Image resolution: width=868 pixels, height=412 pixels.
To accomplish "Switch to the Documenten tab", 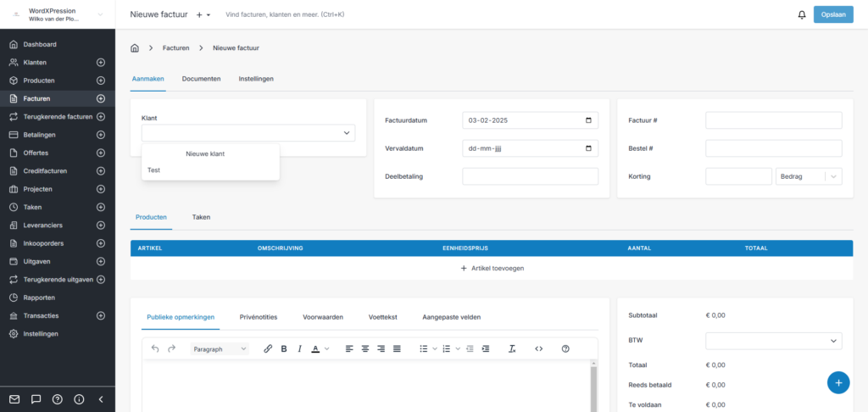I will click(202, 79).
